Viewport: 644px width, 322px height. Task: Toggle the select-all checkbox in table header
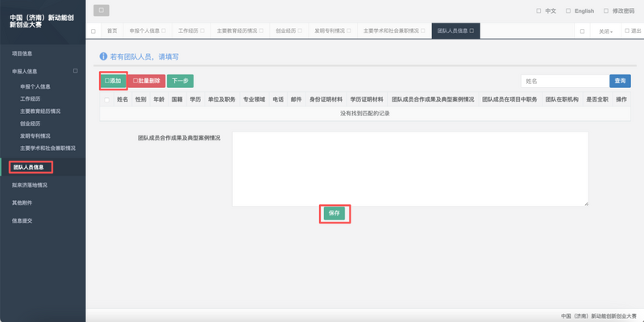coord(107,99)
